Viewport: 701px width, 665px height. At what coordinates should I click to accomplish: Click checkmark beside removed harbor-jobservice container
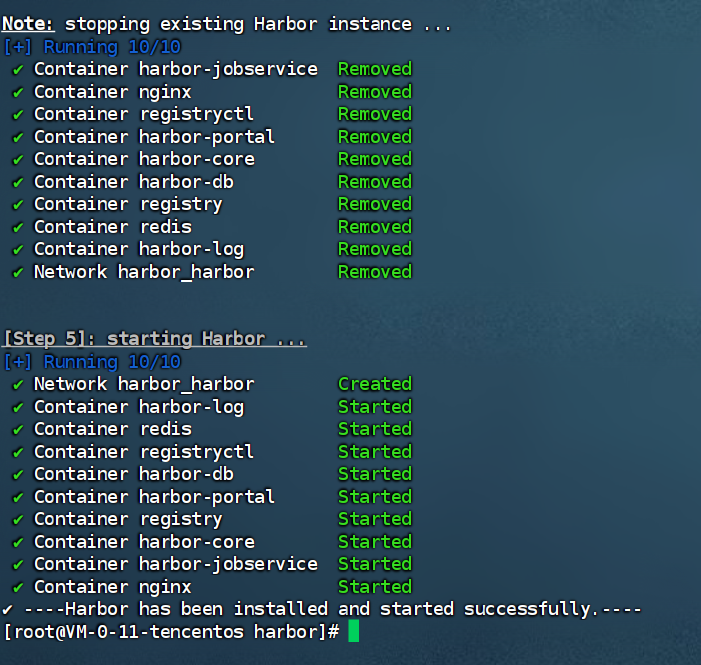pos(18,70)
